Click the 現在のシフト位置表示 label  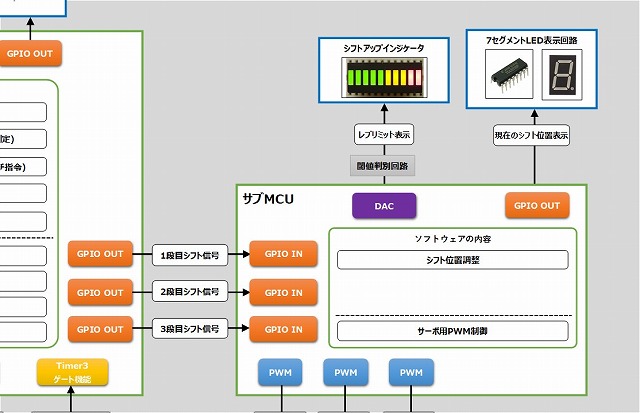pyautogui.click(x=531, y=134)
